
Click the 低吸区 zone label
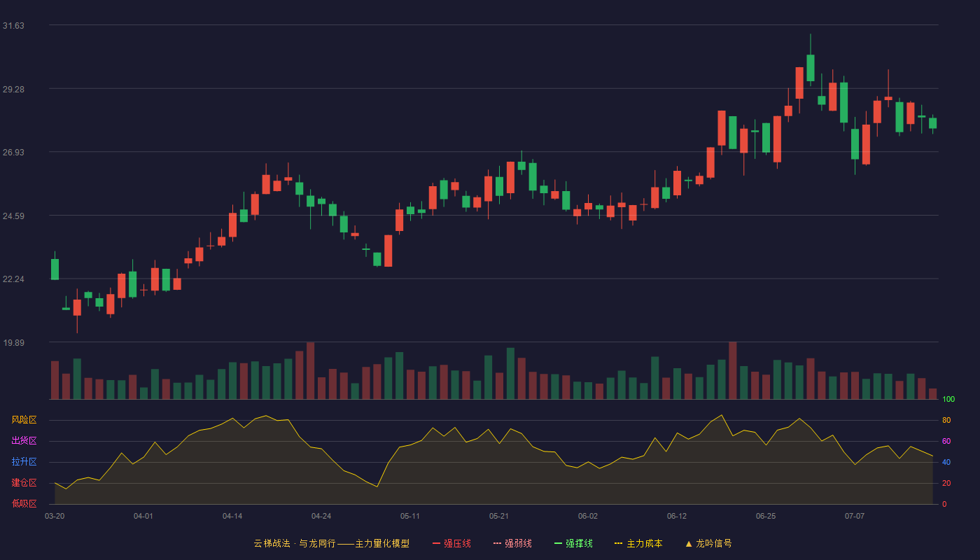[24, 503]
